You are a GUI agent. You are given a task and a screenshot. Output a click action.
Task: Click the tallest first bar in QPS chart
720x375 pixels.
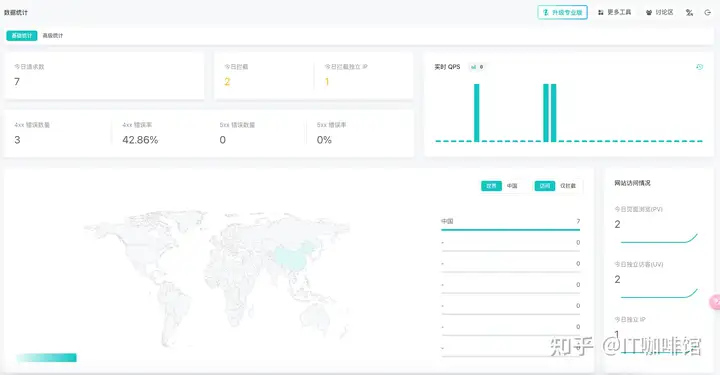click(477, 113)
